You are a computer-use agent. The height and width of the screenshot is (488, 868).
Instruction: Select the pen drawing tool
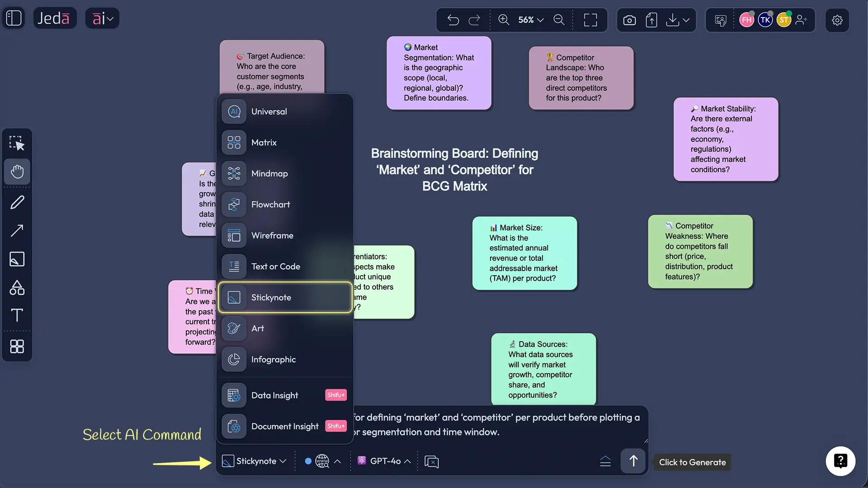[17, 202]
